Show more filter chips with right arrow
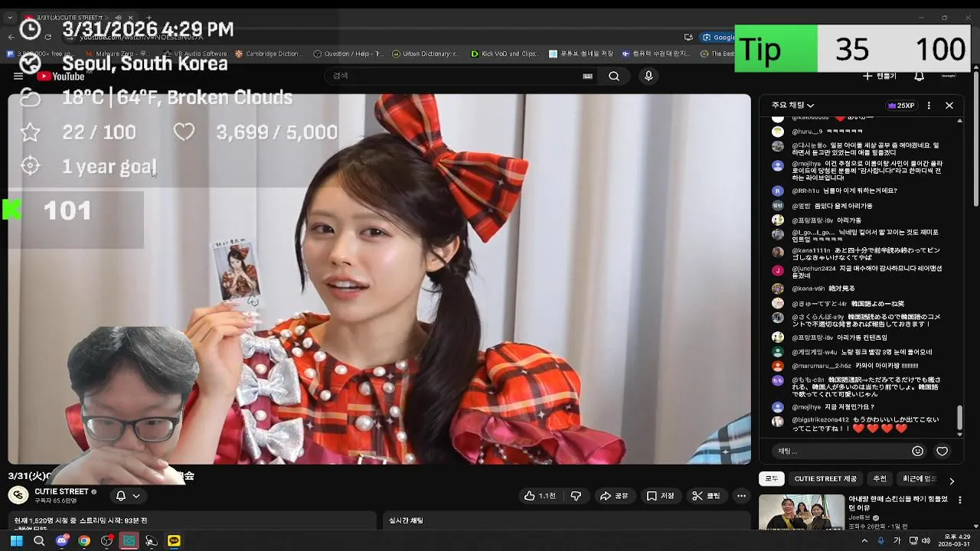The image size is (980, 551). point(952,481)
